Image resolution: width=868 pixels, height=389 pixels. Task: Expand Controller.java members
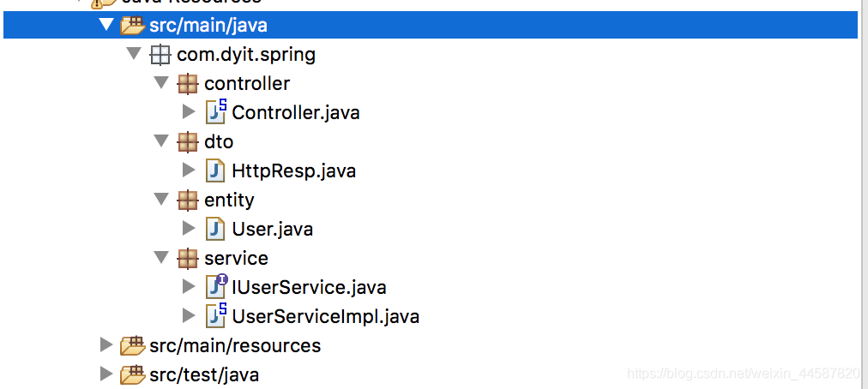189,112
